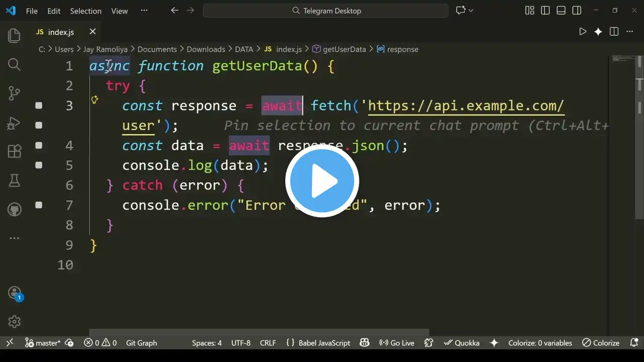Open Customize Layout icon

(x=529, y=11)
